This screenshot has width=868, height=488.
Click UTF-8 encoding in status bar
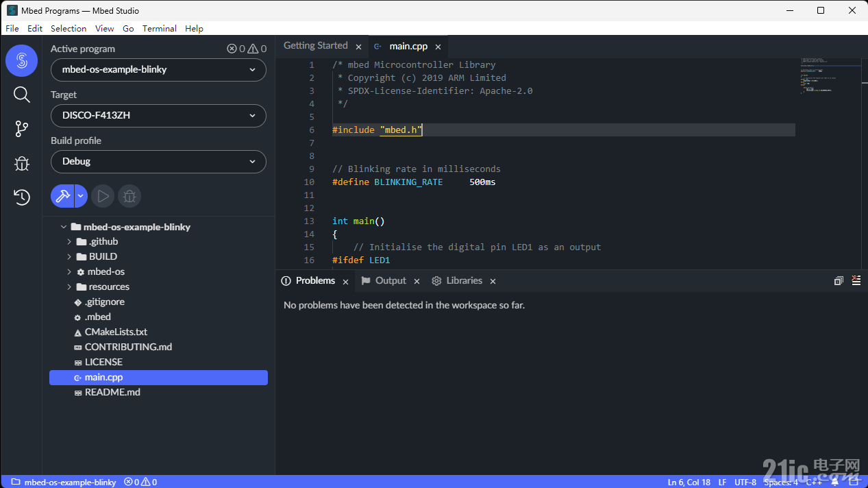745,483
